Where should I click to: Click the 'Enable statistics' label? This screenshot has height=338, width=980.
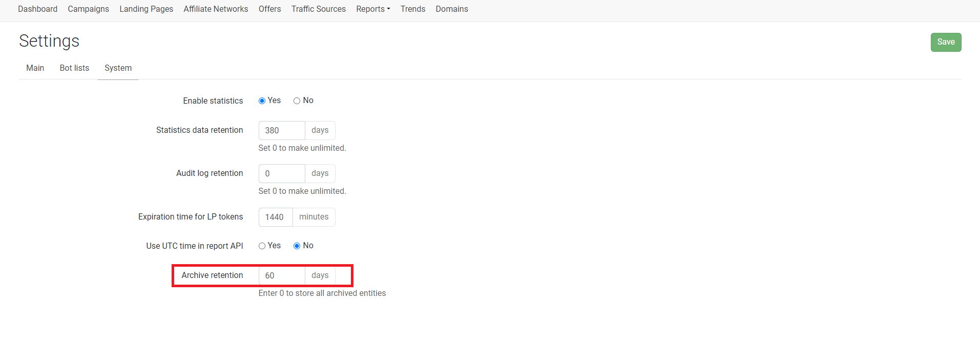213,101
